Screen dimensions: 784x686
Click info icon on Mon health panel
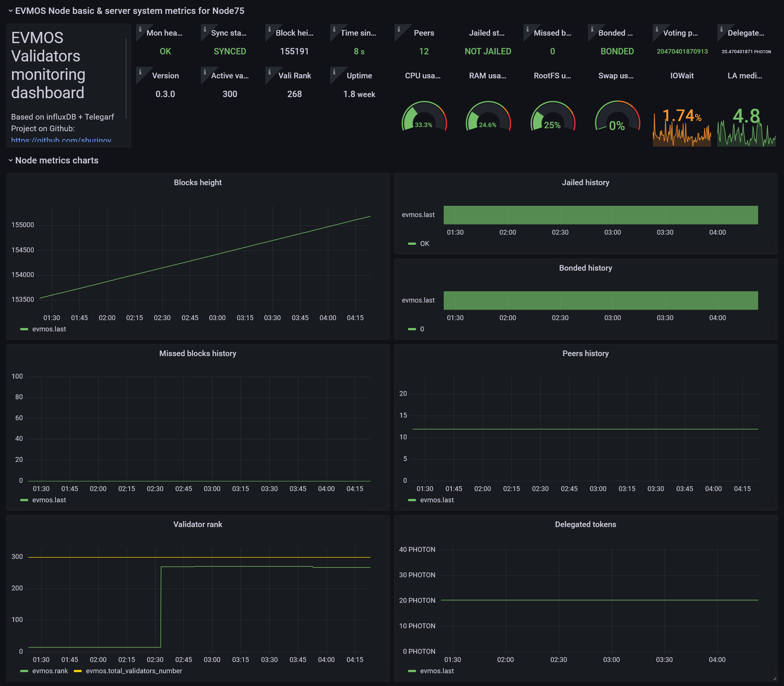[x=140, y=29]
